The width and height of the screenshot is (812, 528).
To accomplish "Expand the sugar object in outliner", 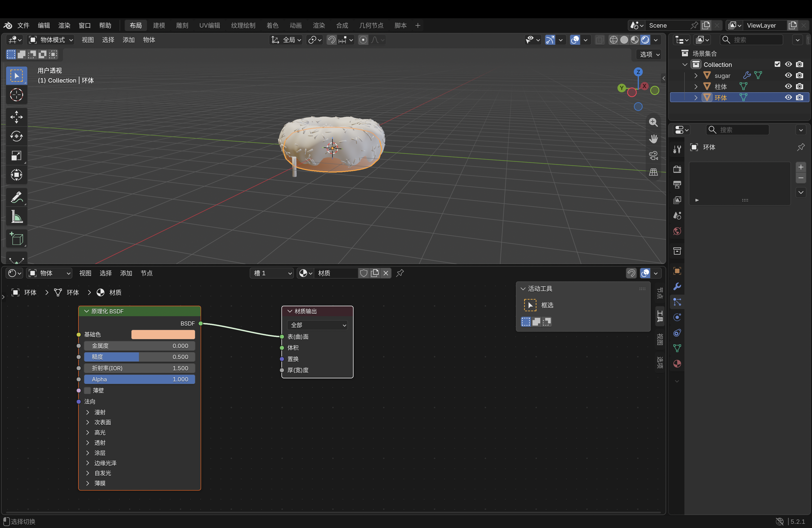I will click(696, 75).
